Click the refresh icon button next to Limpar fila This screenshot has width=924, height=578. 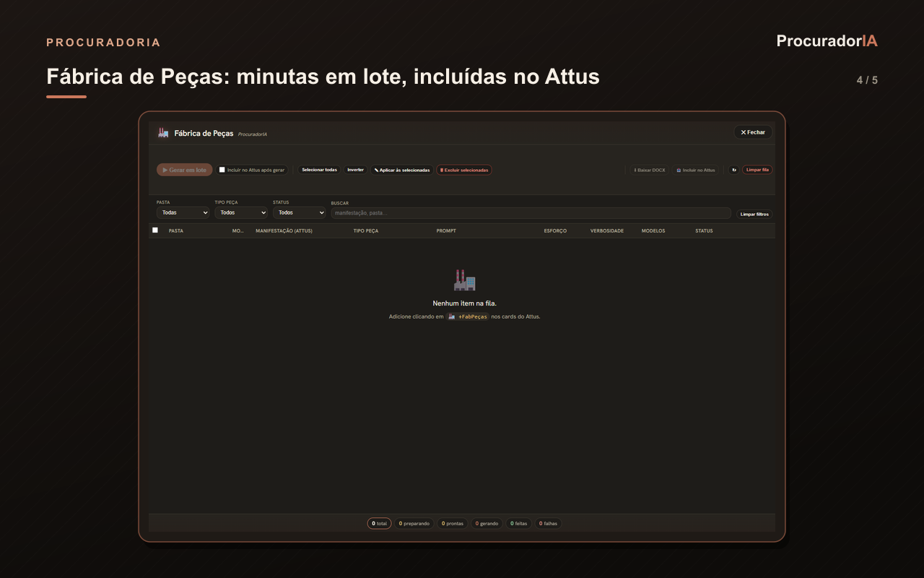pyautogui.click(x=733, y=170)
